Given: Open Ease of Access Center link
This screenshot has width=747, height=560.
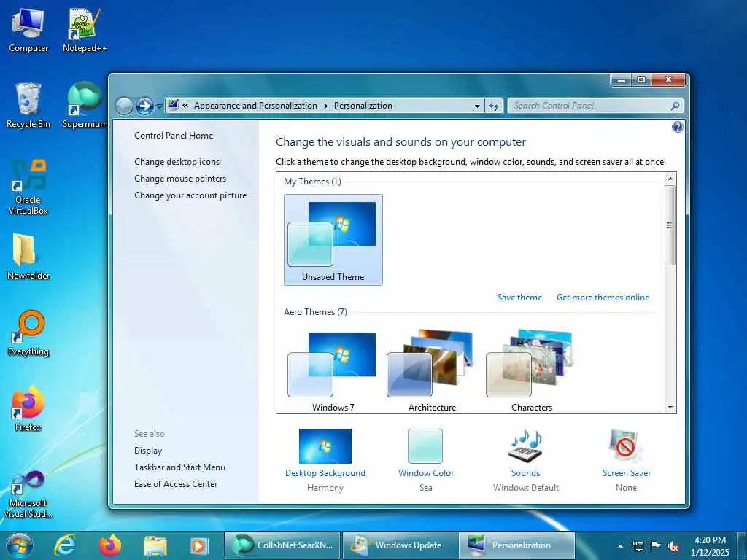Looking at the screenshot, I should (x=176, y=484).
